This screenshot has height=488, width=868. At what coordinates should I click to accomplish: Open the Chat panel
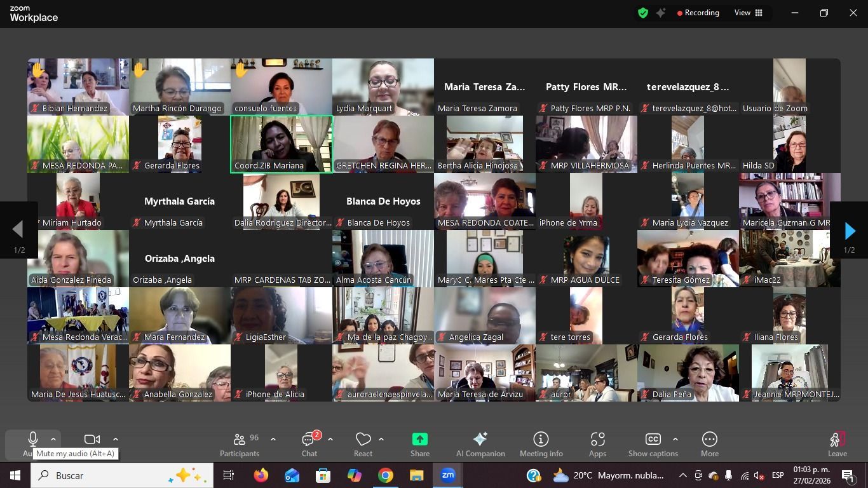point(309,444)
